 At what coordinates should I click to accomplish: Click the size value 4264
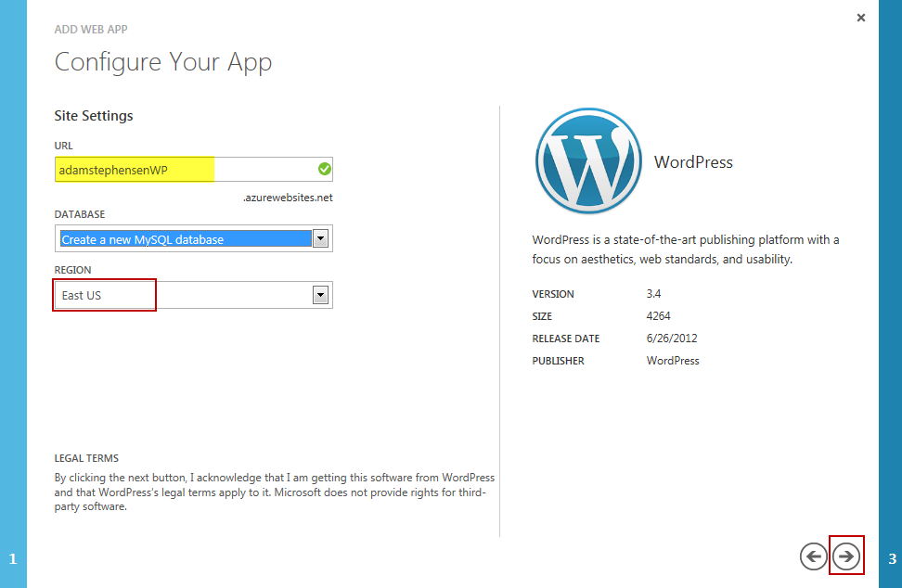click(659, 316)
